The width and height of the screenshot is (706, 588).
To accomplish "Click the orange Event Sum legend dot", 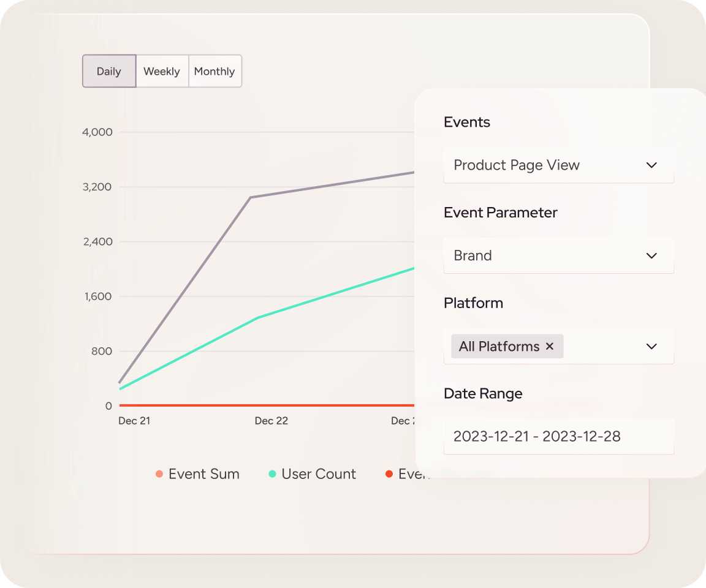I will [x=159, y=474].
